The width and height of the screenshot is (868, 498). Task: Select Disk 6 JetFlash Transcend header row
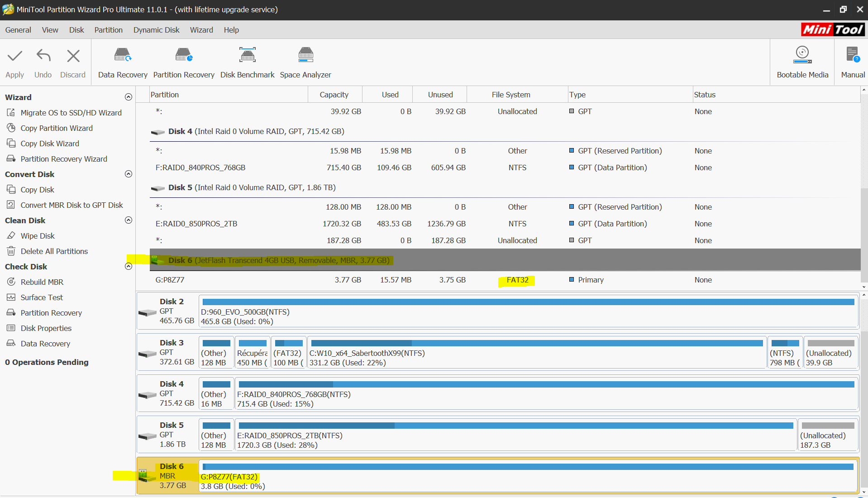click(x=505, y=260)
